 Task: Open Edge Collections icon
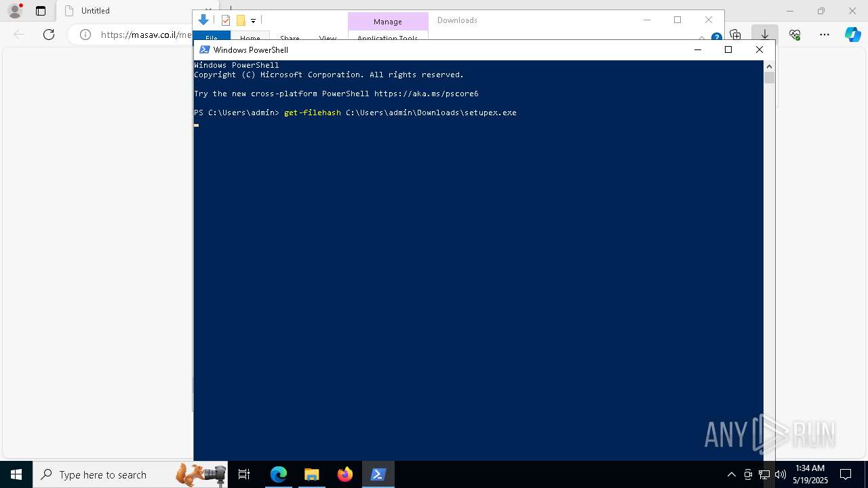(735, 35)
